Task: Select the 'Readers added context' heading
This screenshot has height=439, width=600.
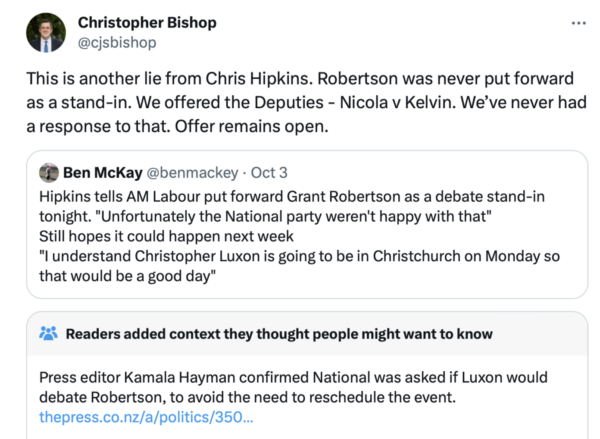Action: coord(259,333)
